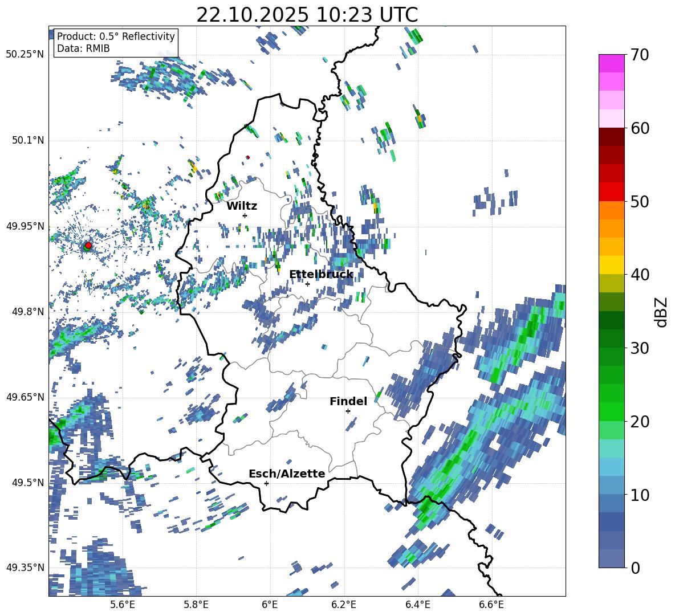Click the 6.4°E longitude label
Image resolution: width=675 pixels, height=616 pixels.
click(x=417, y=605)
